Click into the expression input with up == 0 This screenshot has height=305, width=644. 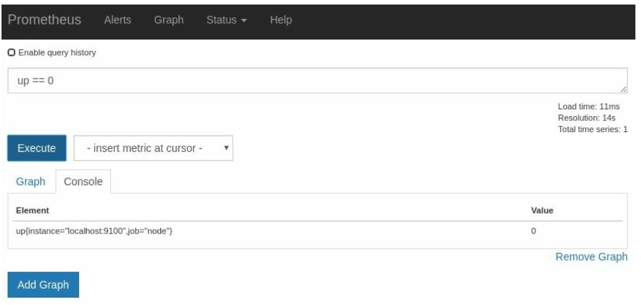(317, 80)
